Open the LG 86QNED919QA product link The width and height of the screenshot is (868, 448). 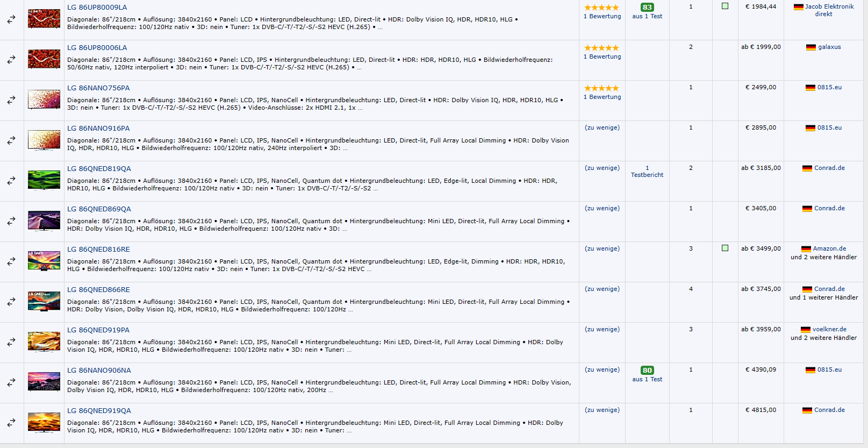click(99, 411)
